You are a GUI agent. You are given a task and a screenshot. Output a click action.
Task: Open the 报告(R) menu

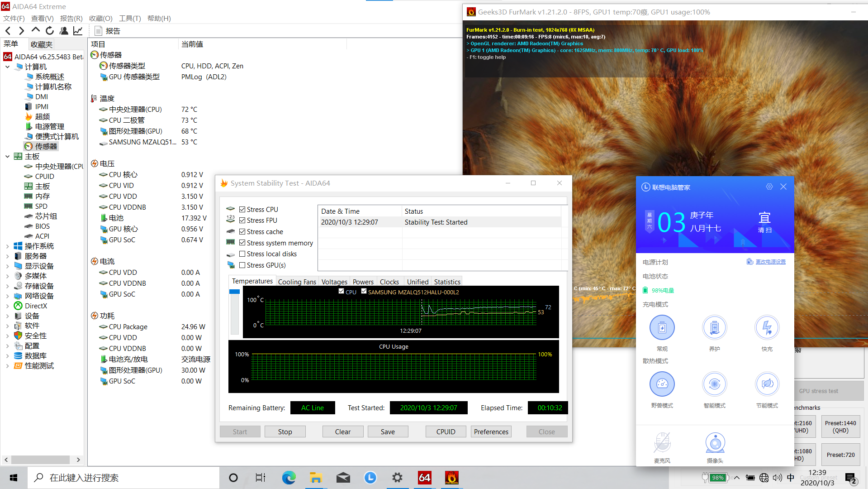[x=71, y=19]
